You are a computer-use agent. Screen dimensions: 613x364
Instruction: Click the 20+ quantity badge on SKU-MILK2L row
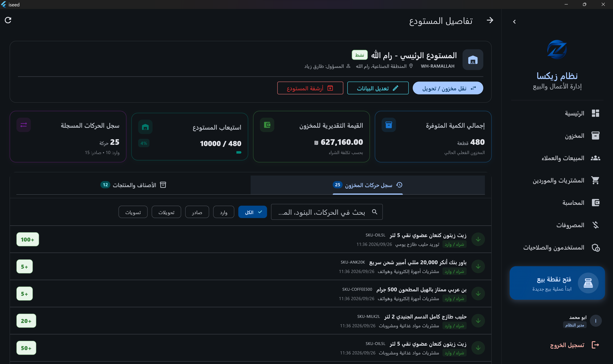(26, 321)
